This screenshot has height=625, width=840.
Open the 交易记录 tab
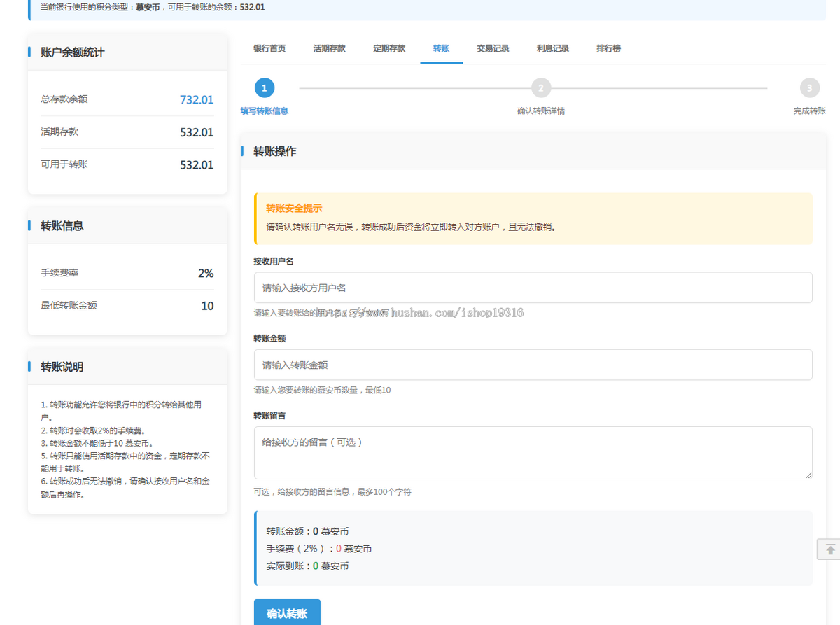(x=493, y=49)
